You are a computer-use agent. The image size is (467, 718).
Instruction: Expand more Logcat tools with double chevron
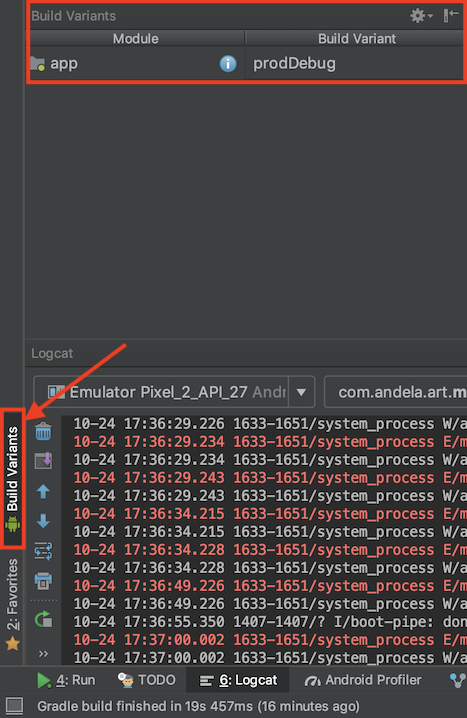pos(43,653)
